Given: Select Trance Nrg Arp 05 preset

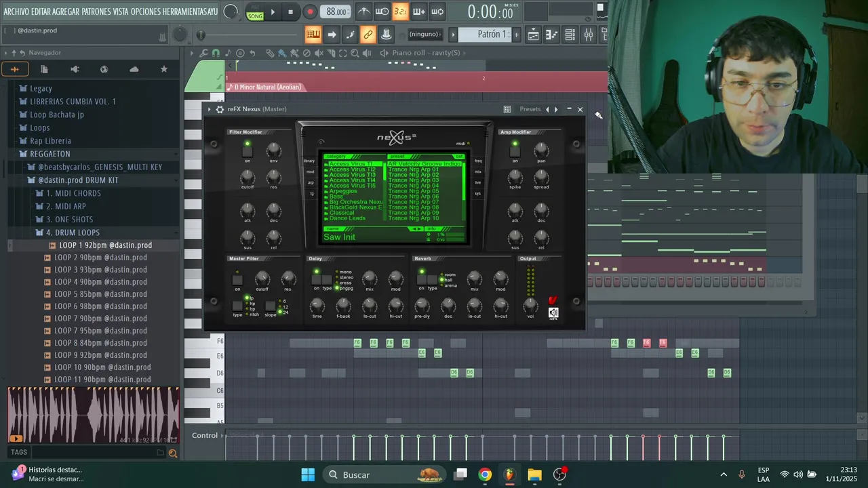Looking at the screenshot, I should [414, 191].
